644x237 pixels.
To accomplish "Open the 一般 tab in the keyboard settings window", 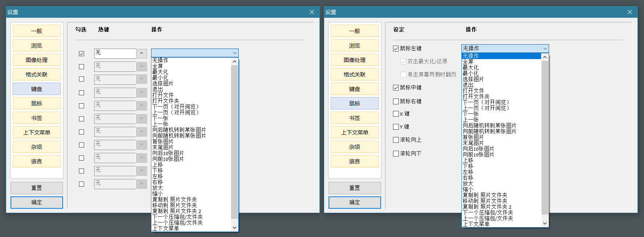I will (37, 31).
